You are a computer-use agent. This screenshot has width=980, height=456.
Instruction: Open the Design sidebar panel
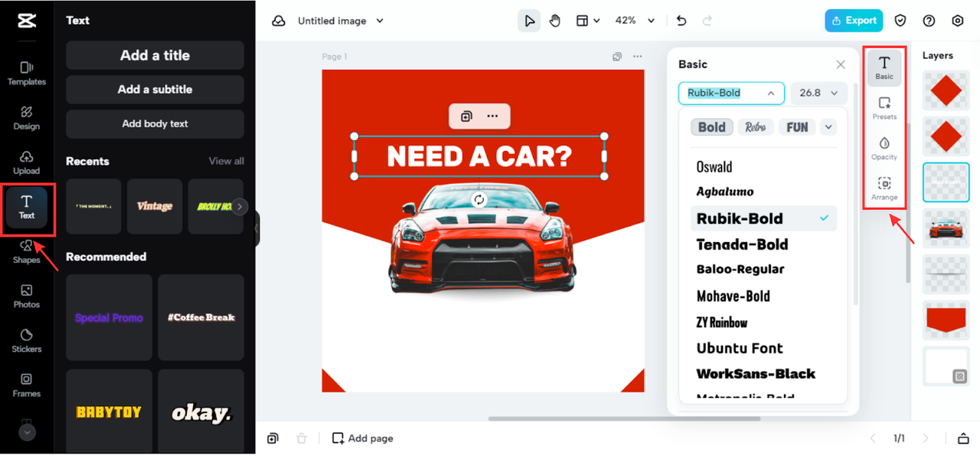pyautogui.click(x=27, y=118)
